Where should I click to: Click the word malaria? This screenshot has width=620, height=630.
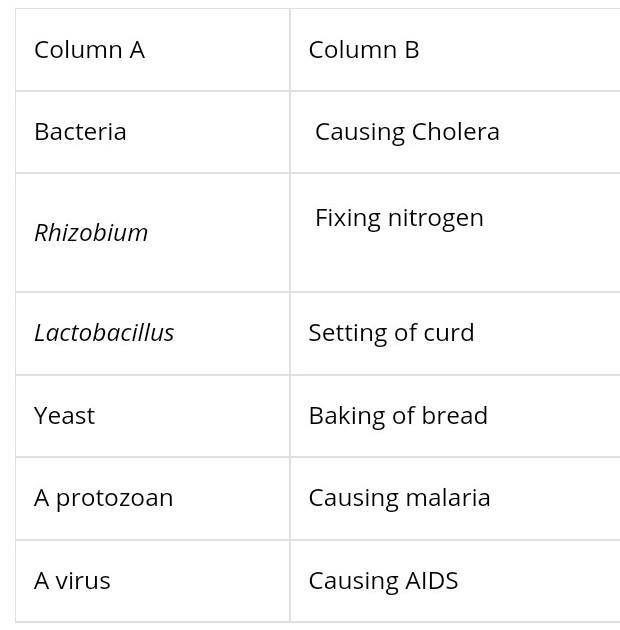point(448,498)
